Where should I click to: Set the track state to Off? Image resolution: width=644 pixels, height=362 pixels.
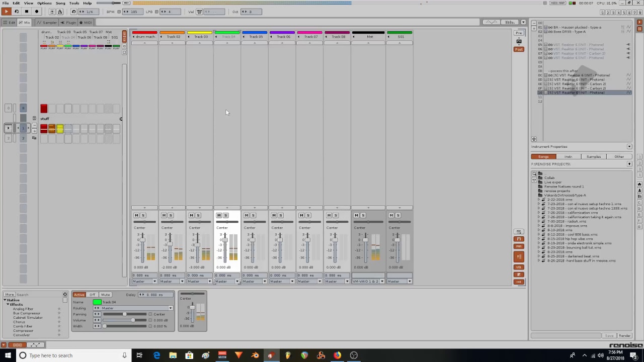click(x=92, y=295)
